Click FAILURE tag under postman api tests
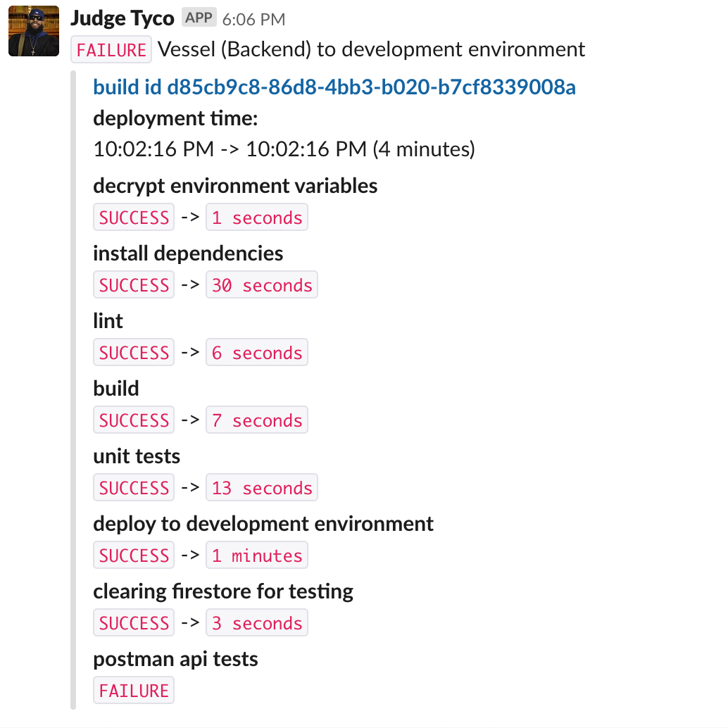The height and width of the screenshot is (728, 728). point(134,691)
